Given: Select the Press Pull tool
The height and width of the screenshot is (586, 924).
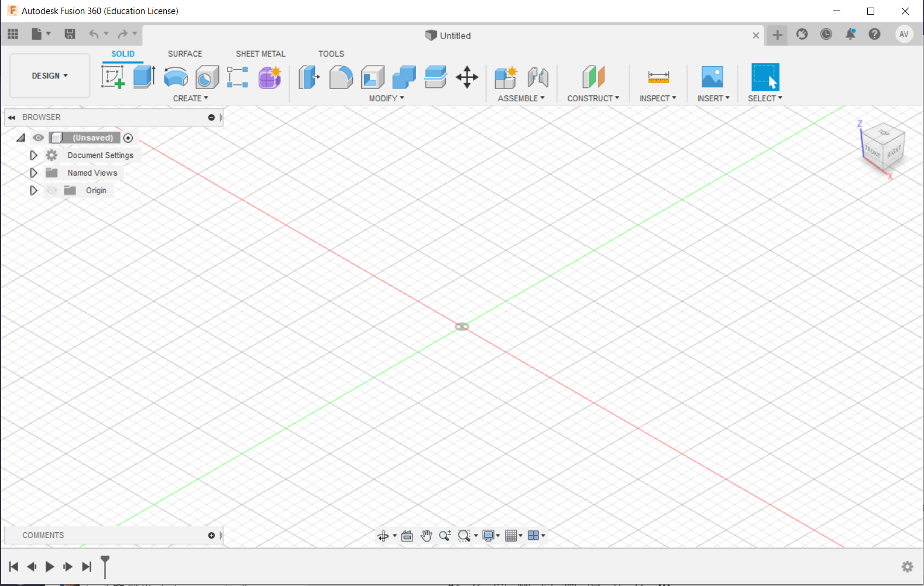Looking at the screenshot, I should coord(309,77).
